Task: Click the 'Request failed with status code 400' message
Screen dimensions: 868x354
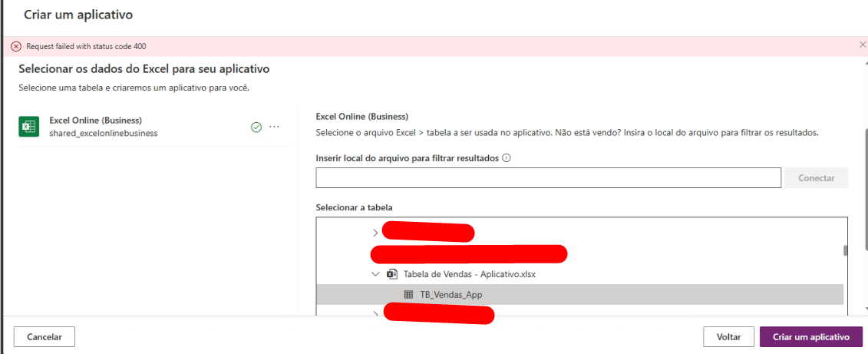Action: click(87, 47)
